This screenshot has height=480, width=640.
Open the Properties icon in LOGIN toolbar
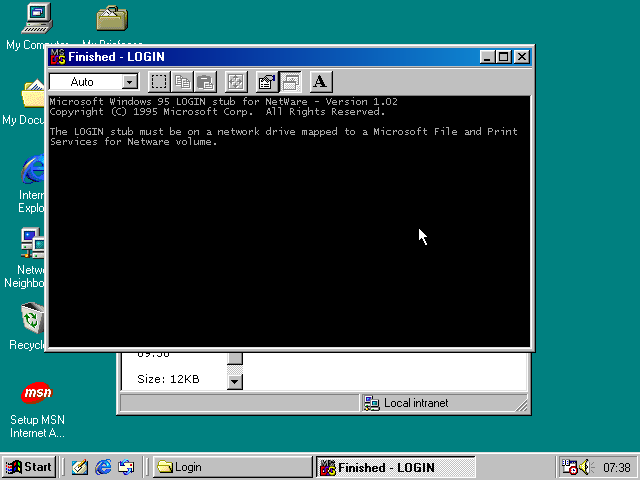267,82
